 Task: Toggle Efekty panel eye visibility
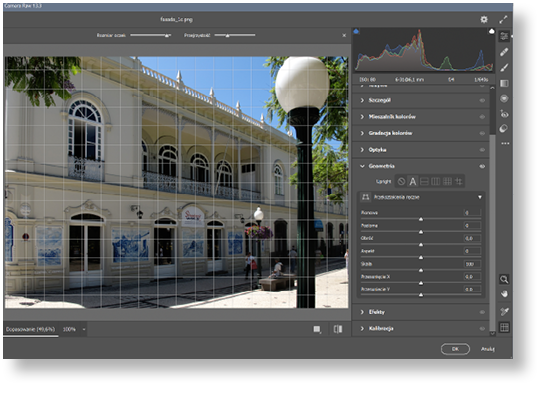482,312
